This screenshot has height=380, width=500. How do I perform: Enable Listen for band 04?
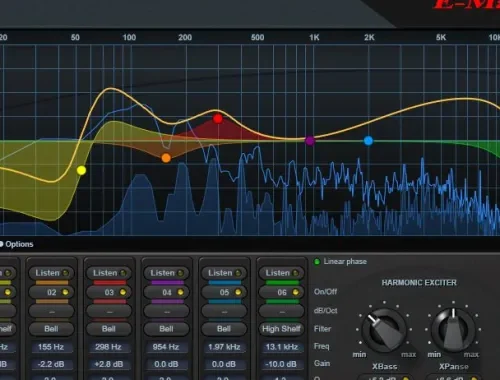point(167,273)
